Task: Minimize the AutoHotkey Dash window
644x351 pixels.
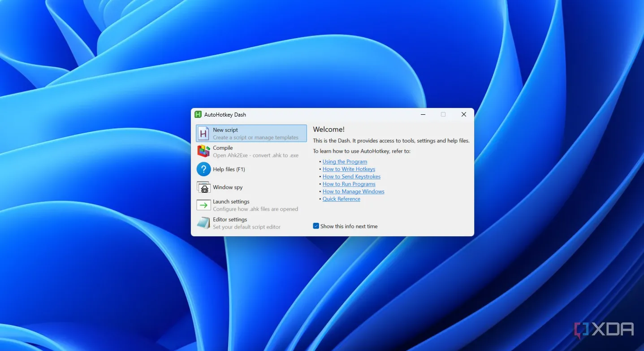Action: tap(423, 115)
